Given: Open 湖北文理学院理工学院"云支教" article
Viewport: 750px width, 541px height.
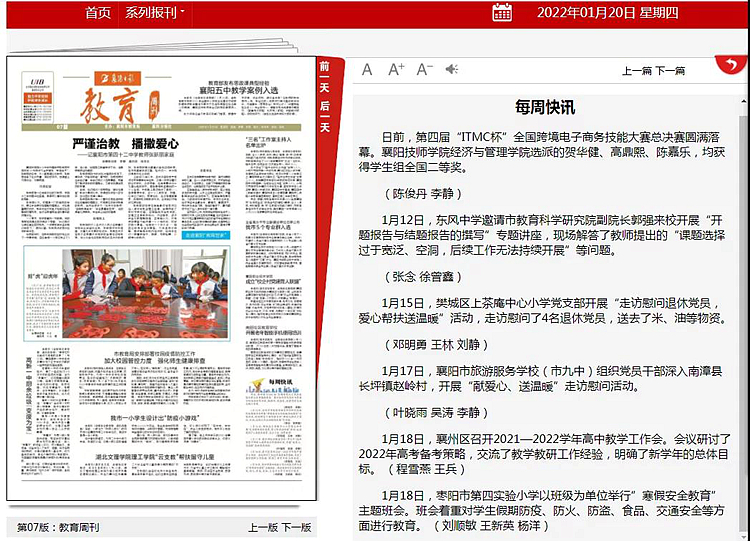Looking at the screenshot, I should click(155, 457).
